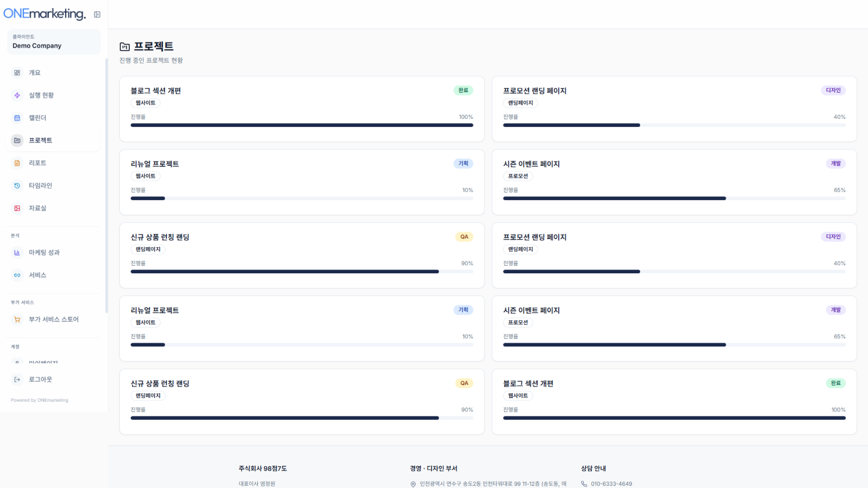Click the 마케팅 성과 bar chart icon

click(17, 253)
